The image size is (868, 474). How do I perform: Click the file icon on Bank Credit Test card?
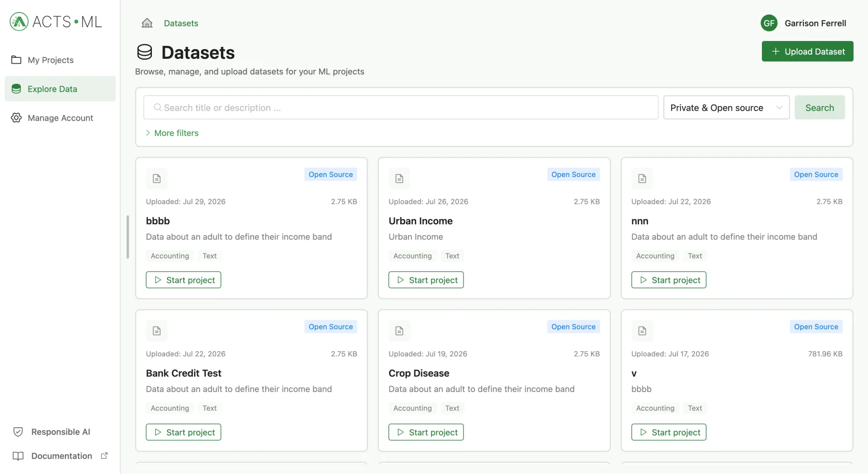pyautogui.click(x=157, y=331)
